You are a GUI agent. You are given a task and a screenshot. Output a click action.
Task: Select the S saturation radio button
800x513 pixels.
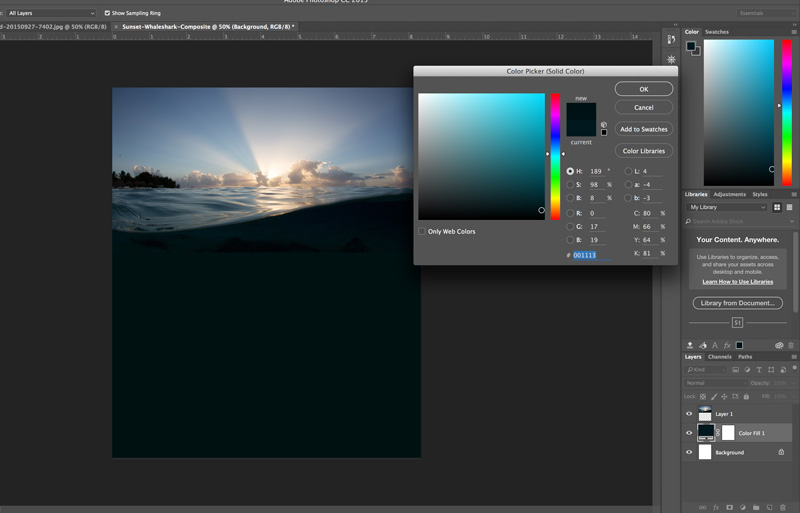[570, 184]
